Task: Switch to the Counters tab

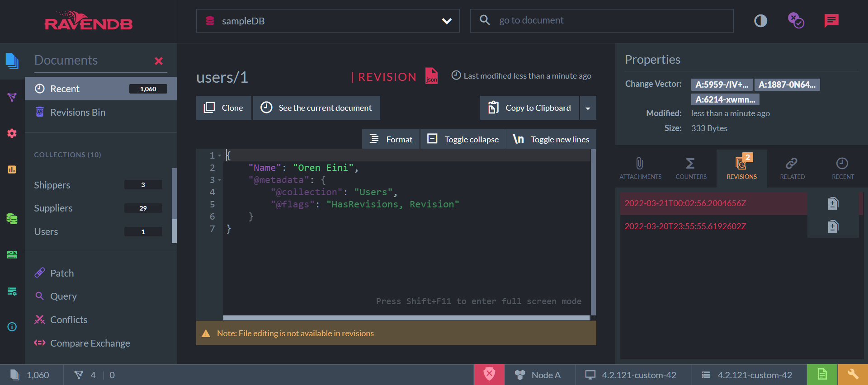Action: point(691,169)
